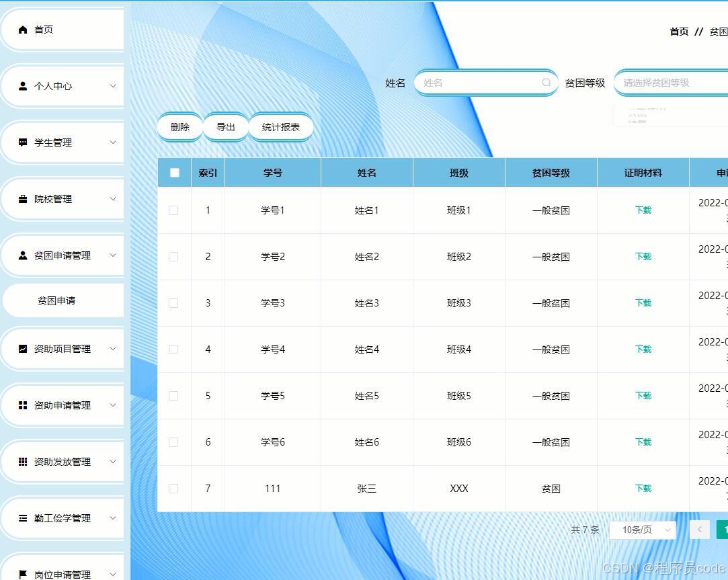
Task: Click the 首页 breadcrumb link
Action: (679, 32)
